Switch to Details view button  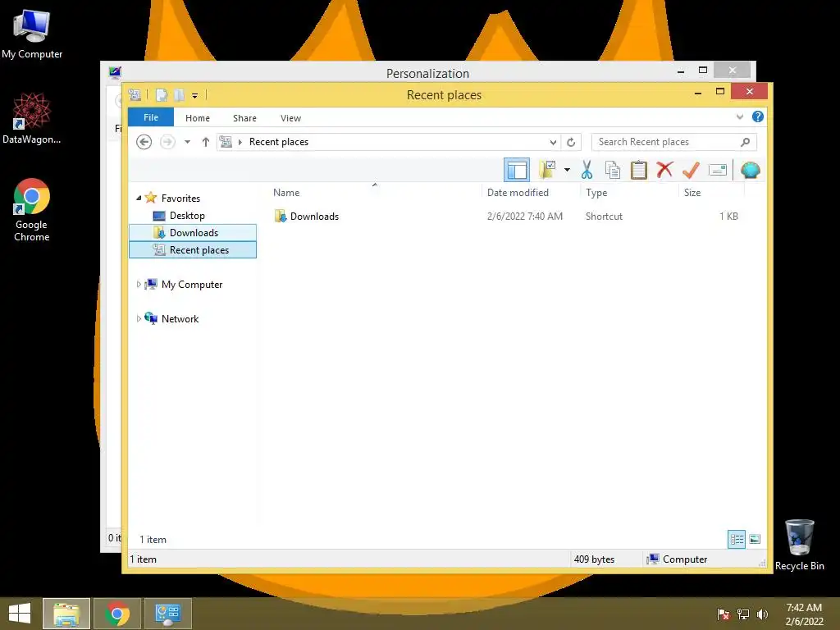tap(737, 539)
